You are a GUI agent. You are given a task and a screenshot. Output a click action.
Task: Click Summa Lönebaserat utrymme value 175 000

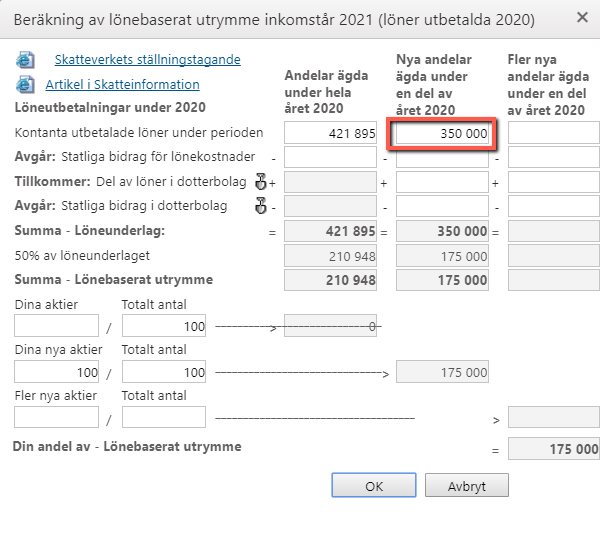[x=442, y=280]
